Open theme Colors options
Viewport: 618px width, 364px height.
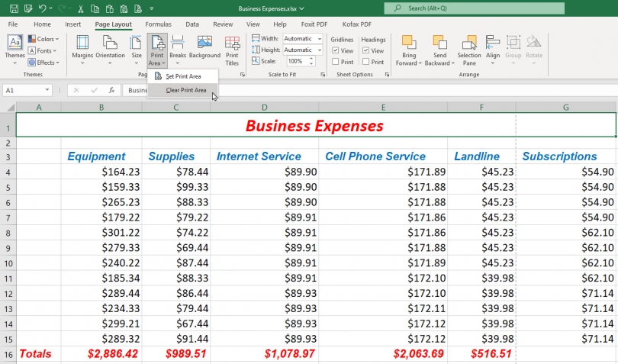[x=43, y=39]
